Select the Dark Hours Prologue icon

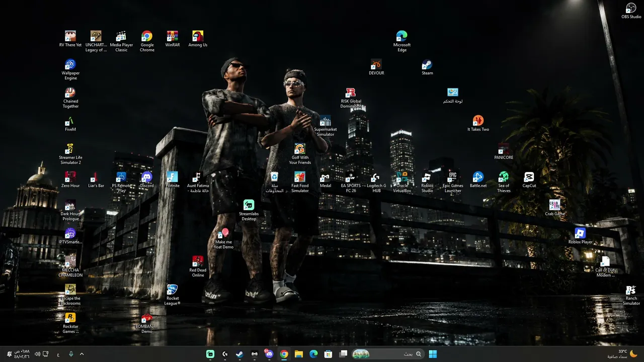point(70,210)
